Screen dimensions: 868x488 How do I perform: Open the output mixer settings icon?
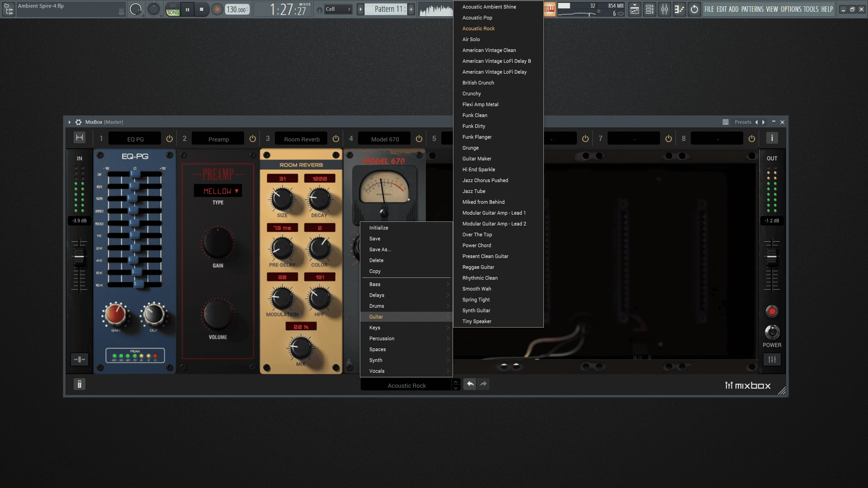[772, 359]
